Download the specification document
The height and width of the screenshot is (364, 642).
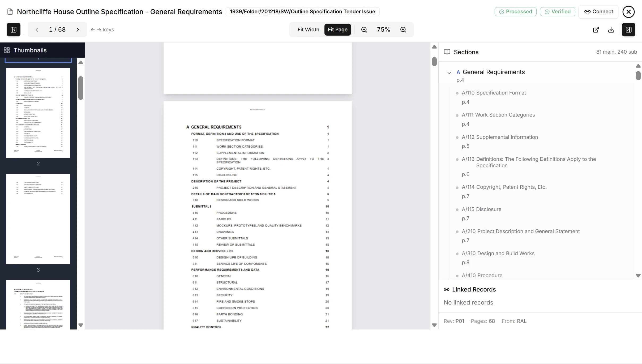point(611,29)
